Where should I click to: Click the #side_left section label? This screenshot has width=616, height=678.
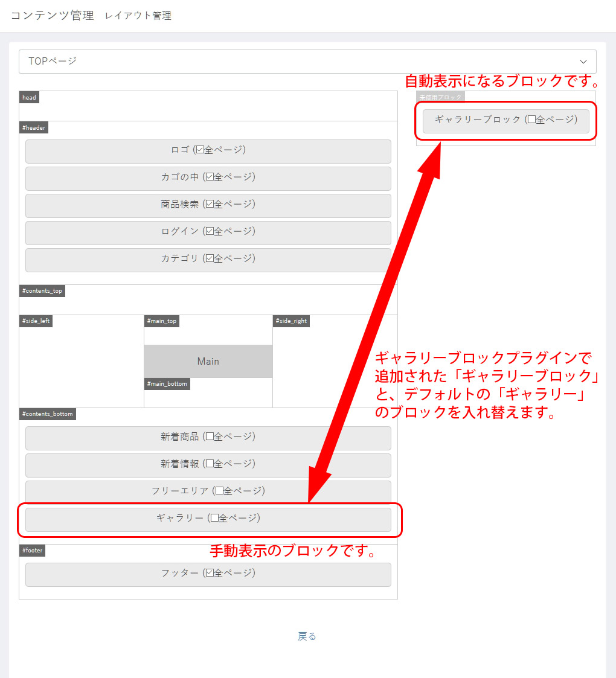(36, 321)
